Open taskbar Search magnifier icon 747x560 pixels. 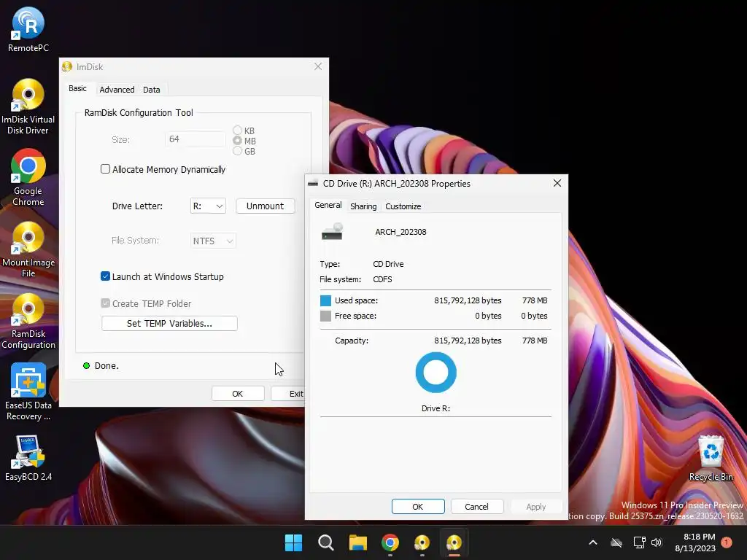326,542
